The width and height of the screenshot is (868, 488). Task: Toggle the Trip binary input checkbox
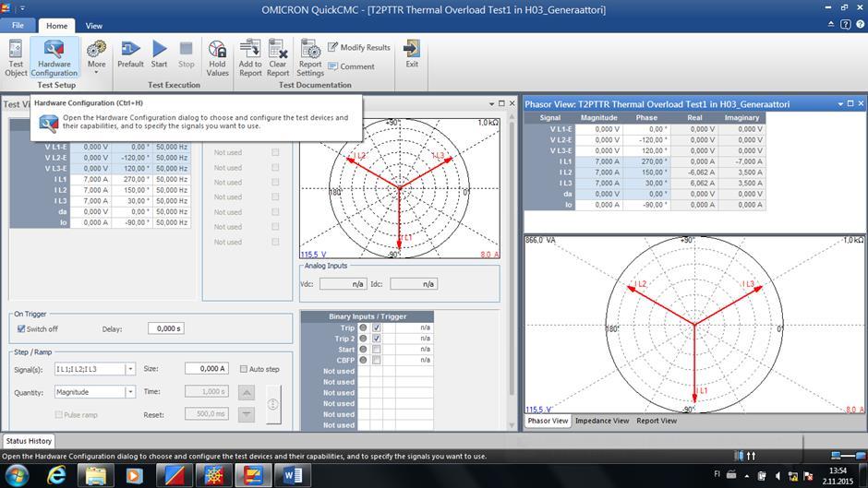(x=377, y=327)
